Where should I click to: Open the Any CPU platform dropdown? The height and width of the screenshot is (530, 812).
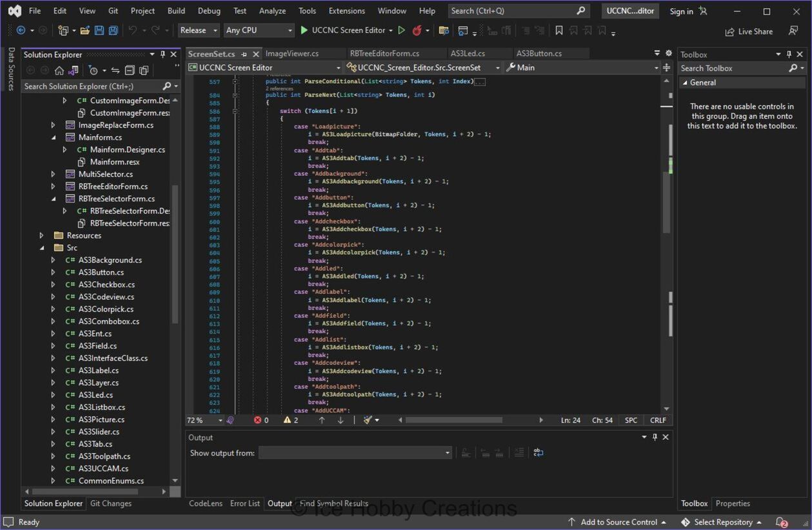[259, 30]
